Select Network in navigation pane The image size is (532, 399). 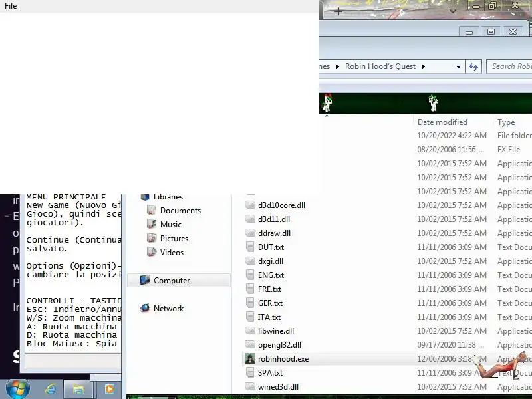(x=168, y=309)
